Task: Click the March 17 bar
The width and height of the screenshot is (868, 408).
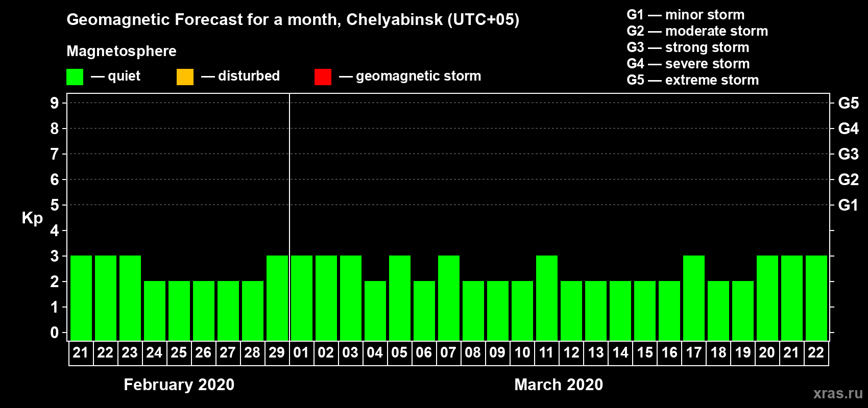Action: point(694,298)
